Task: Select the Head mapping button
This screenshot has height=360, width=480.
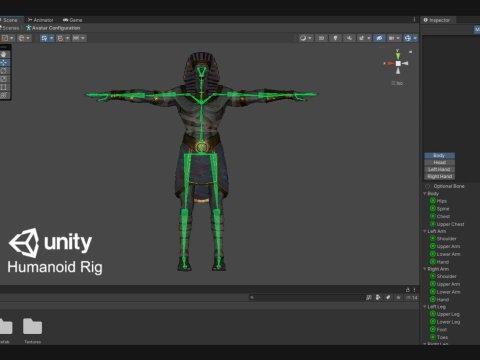Action: 439,162
